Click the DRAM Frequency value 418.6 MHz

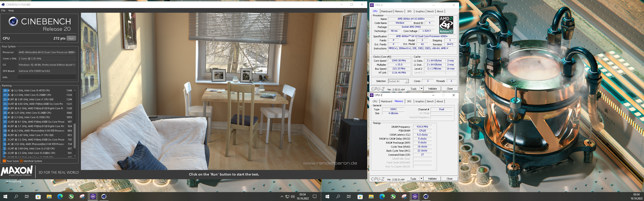pyautogui.click(x=422, y=127)
